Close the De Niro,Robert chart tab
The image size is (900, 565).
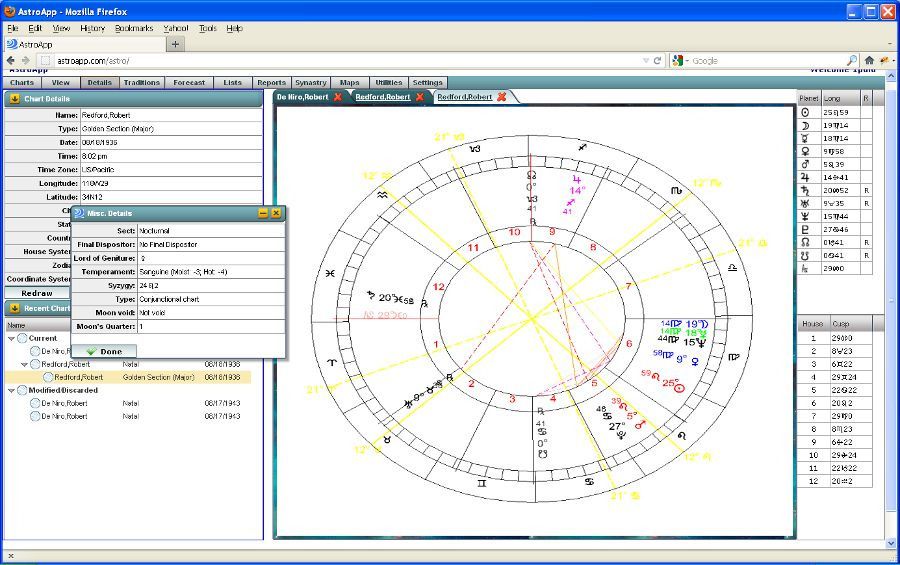click(x=338, y=97)
